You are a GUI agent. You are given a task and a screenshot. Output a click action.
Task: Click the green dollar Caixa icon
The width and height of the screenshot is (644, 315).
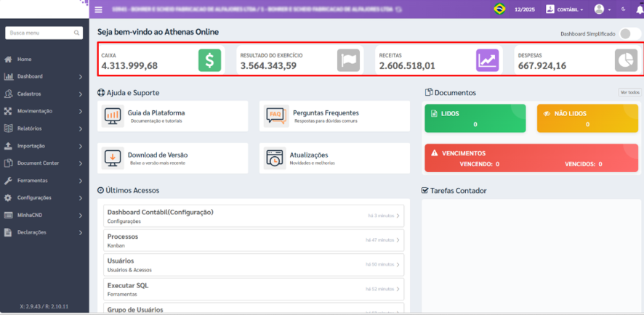tap(209, 60)
